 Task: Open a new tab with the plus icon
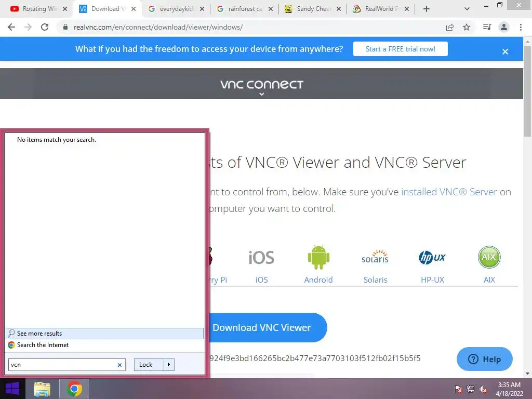tap(427, 9)
